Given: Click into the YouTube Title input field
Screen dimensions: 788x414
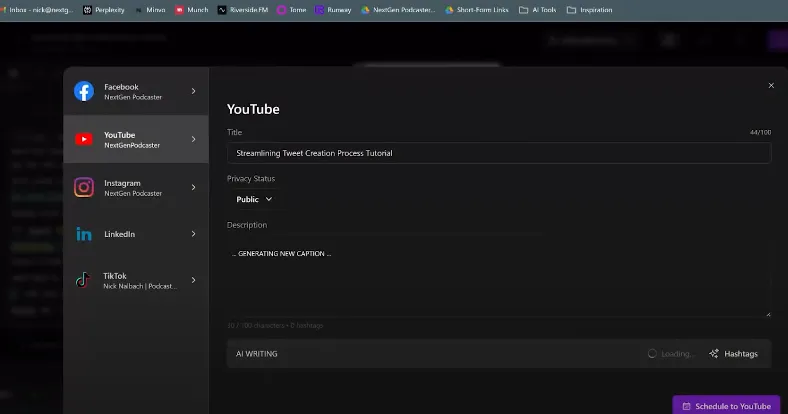Looking at the screenshot, I should coord(498,153).
